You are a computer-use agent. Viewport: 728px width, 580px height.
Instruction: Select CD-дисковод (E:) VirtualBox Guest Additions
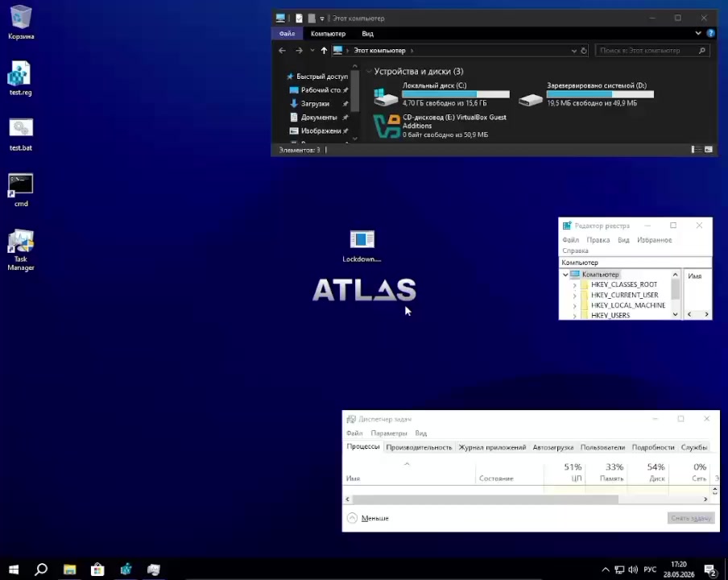tap(441, 126)
